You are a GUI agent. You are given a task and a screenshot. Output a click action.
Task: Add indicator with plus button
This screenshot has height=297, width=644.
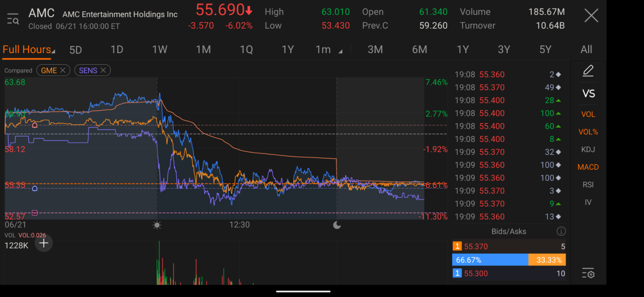coord(44,243)
